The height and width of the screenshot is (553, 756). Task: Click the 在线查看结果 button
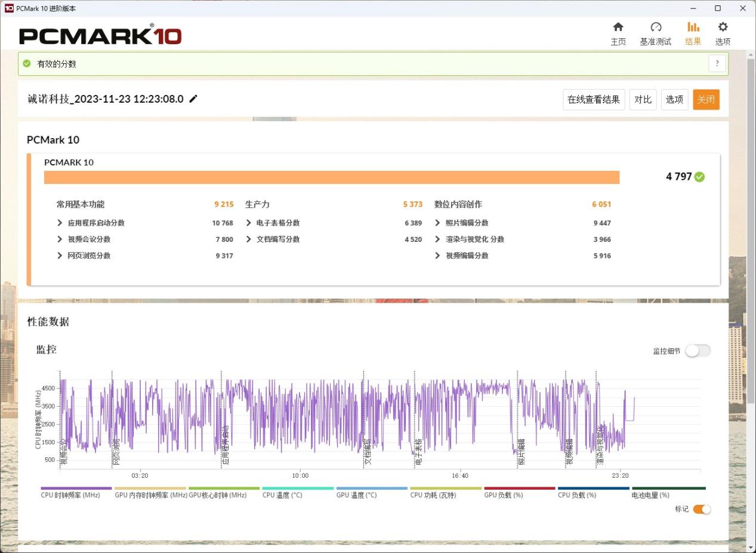click(594, 100)
